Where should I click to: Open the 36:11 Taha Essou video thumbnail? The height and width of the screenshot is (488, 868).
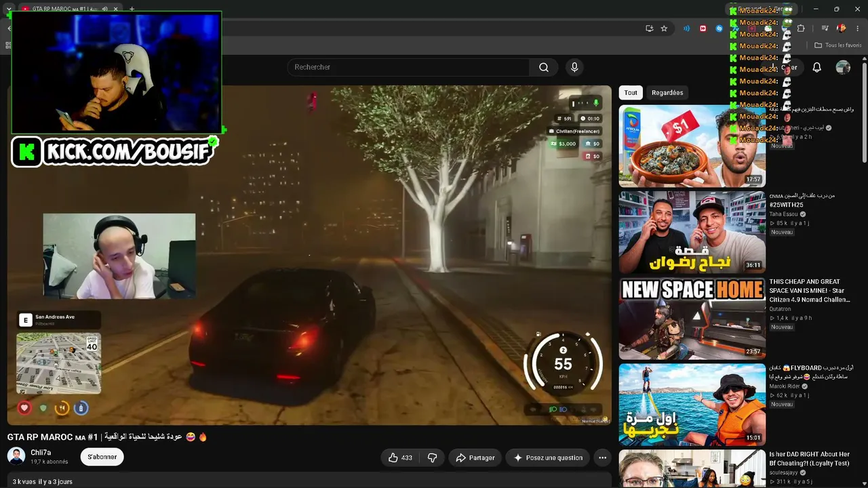(x=692, y=232)
